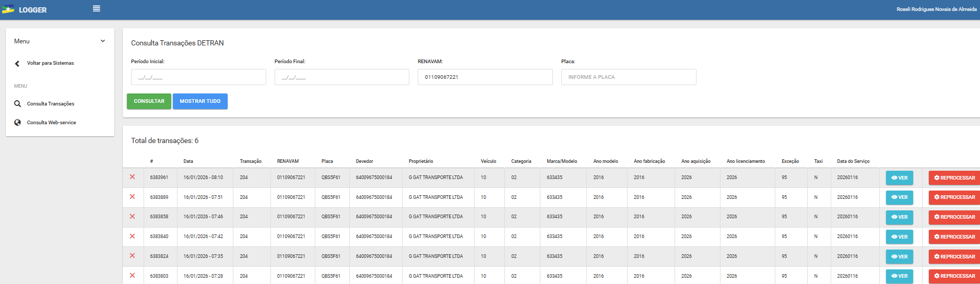Reprocess transaction 6383824 with REPROCESSAR button
980x284 pixels.
(954, 257)
